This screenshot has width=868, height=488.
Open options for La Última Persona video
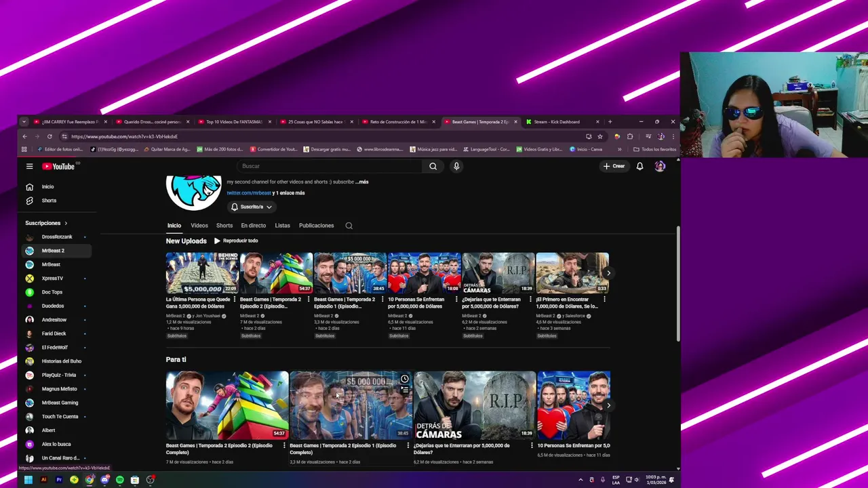234,300
